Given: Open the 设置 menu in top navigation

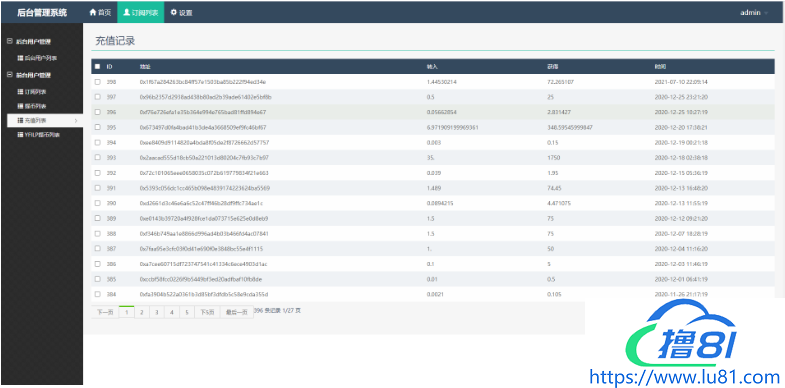Looking at the screenshot, I should [181, 12].
